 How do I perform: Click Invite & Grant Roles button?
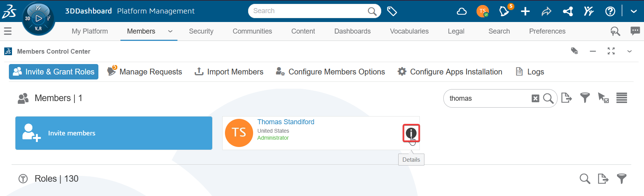tap(54, 72)
